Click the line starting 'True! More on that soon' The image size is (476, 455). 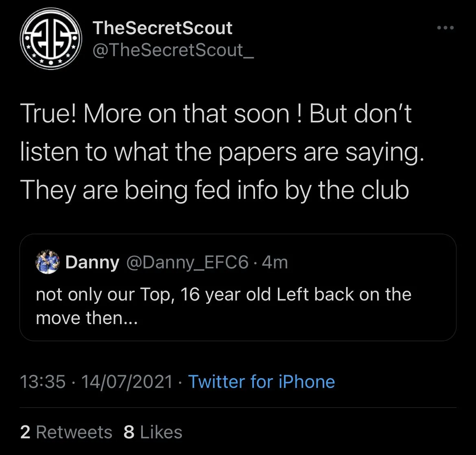216,114
